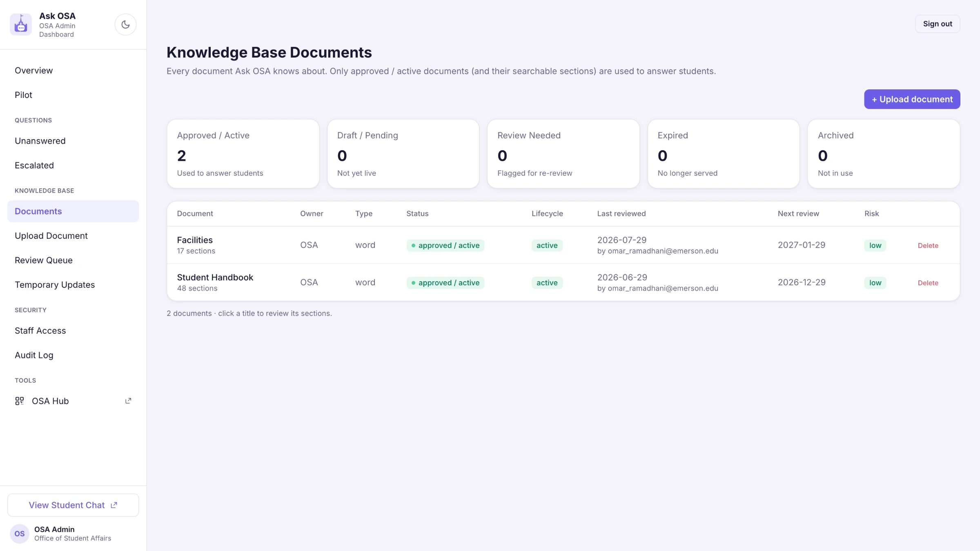Screen dimensions: 980x551
Task: Click the Type column header
Action: [363, 213]
